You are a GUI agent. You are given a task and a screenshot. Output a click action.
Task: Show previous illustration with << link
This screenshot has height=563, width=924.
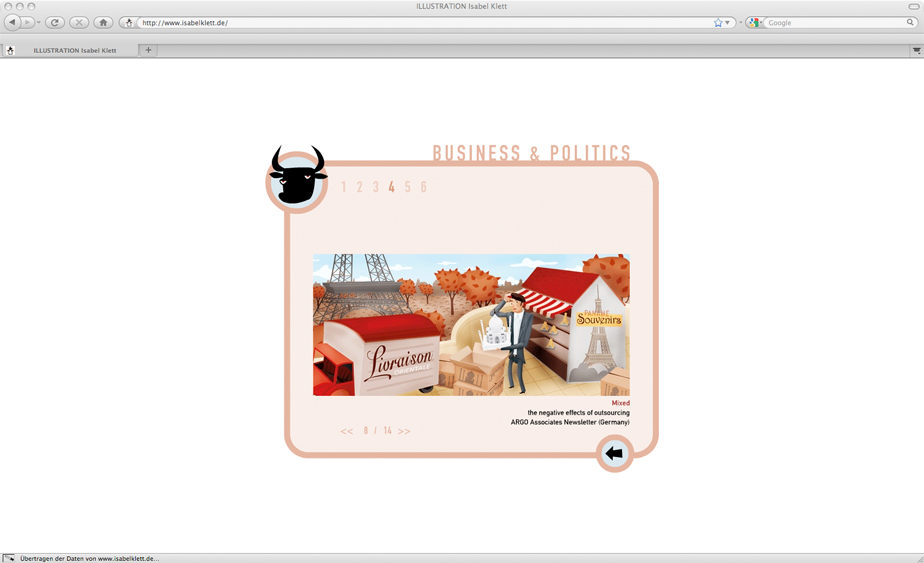347,431
